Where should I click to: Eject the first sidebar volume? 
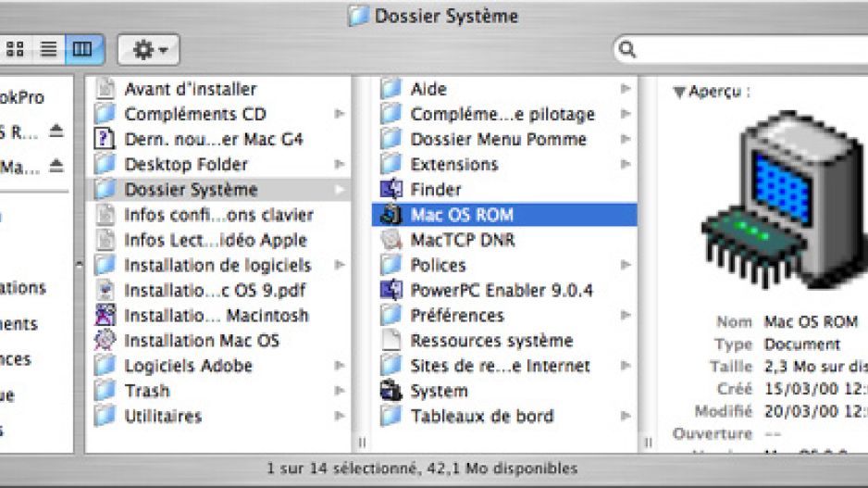click(x=56, y=131)
